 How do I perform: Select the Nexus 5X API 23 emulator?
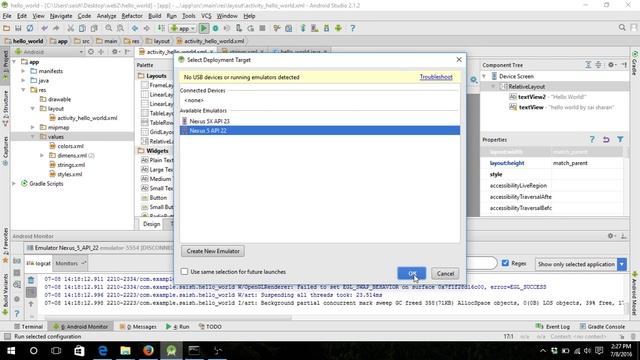(x=320, y=121)
